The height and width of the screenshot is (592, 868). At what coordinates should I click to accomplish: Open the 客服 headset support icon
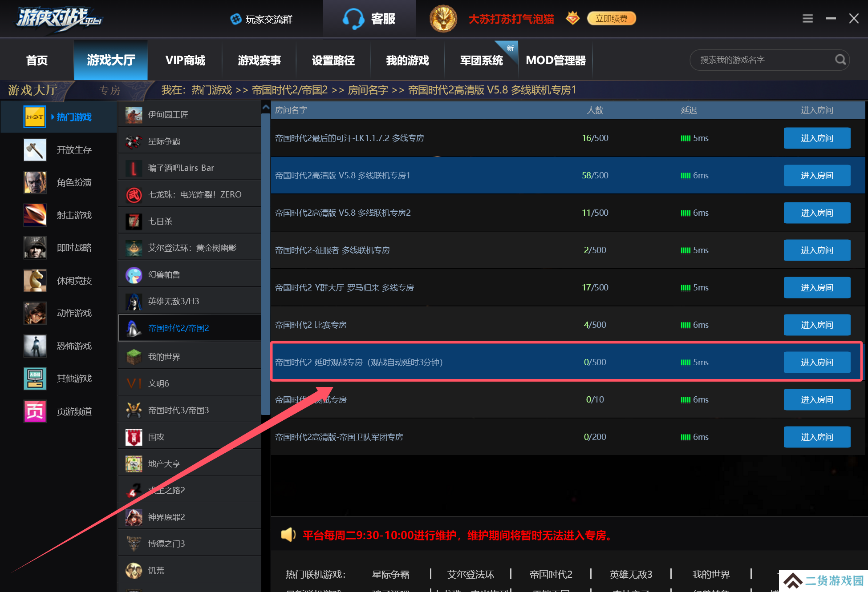point(353,19)
